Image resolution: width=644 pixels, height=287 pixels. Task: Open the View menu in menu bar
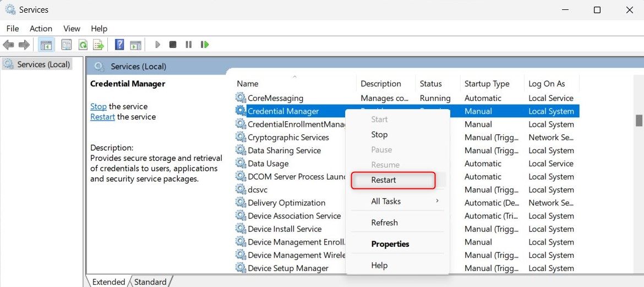click(72, 29)
